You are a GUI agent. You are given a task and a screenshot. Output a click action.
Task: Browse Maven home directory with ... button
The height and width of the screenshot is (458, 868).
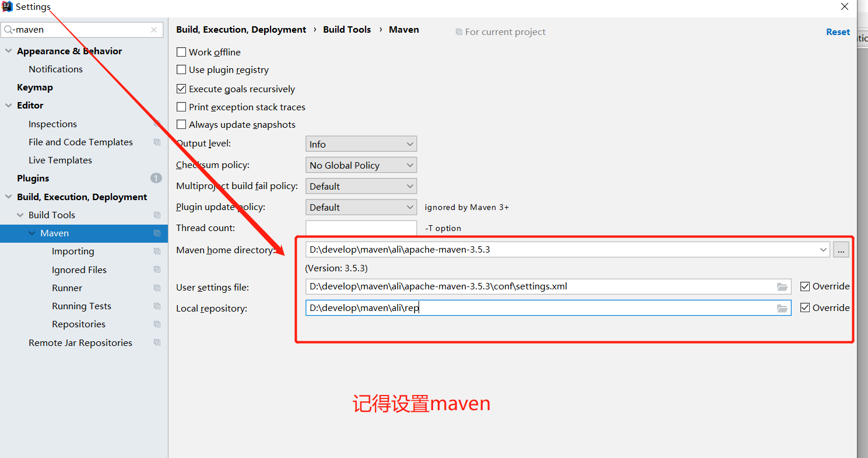click(x=841, y=250)
